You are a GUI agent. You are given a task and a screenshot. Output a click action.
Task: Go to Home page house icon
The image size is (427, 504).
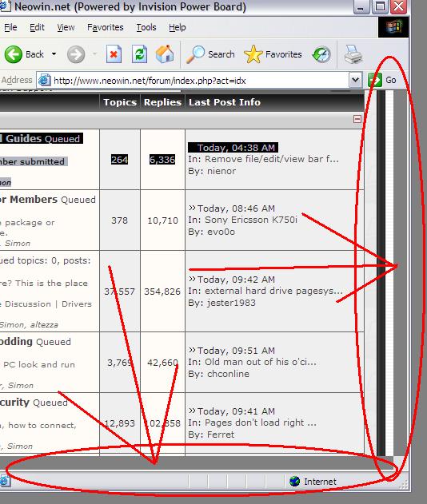(165, 54)
